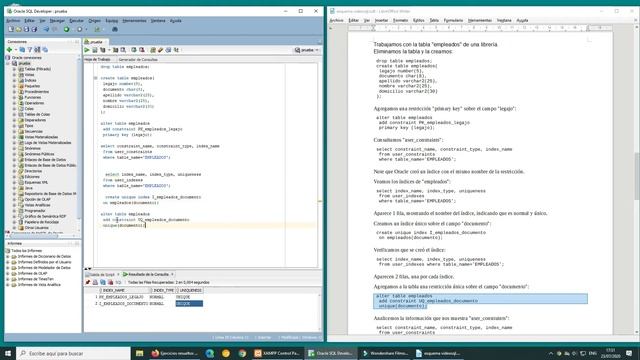
Task: Open the Formato menu in LibreOffice Writer
Action: pos(400,20)
